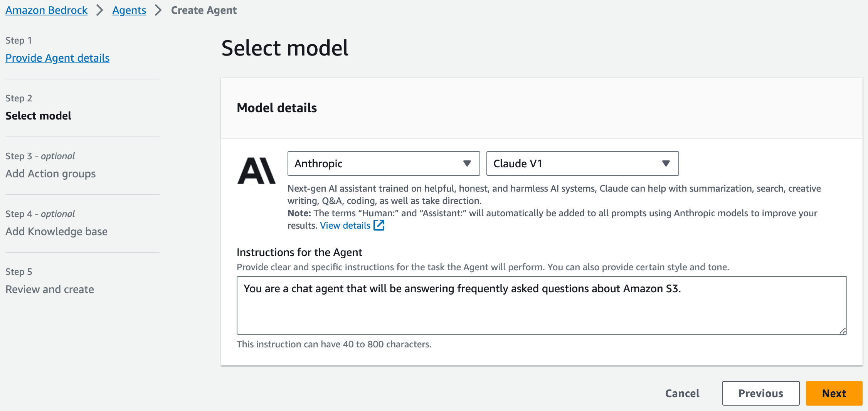Screen dimensions: 868x411
Task: Click the Create Agent breadcrumb text
Action: 204,10
